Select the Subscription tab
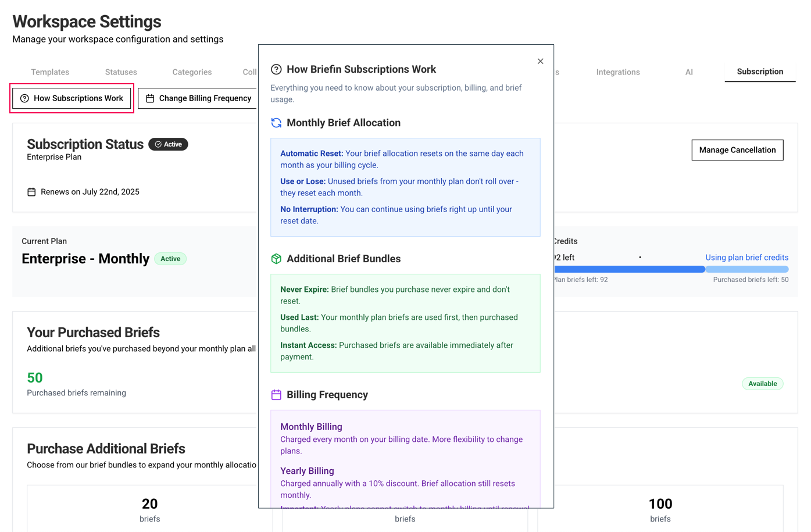811x532 pixels. tap(760, 72)
